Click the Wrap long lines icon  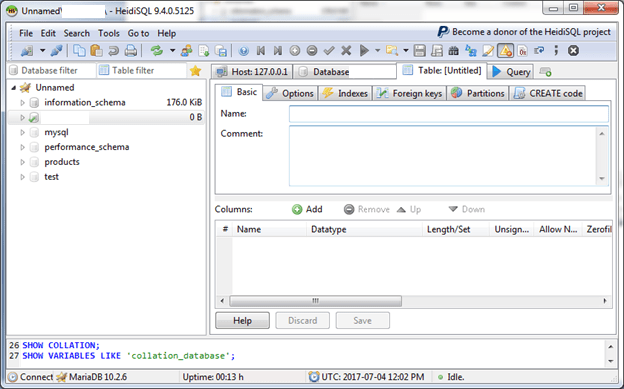(539, 51)
